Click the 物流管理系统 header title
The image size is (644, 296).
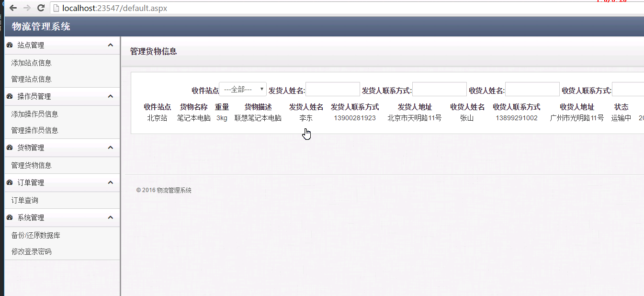pos(41,26)
